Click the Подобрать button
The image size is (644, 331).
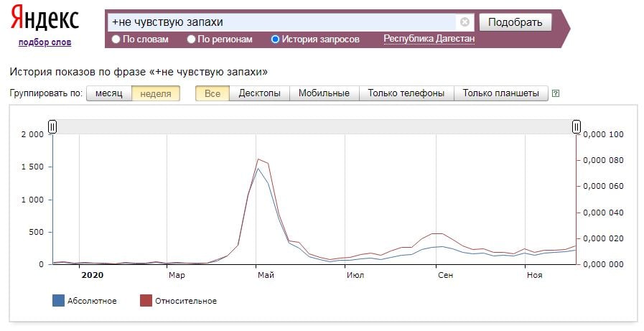click(515, 22)
